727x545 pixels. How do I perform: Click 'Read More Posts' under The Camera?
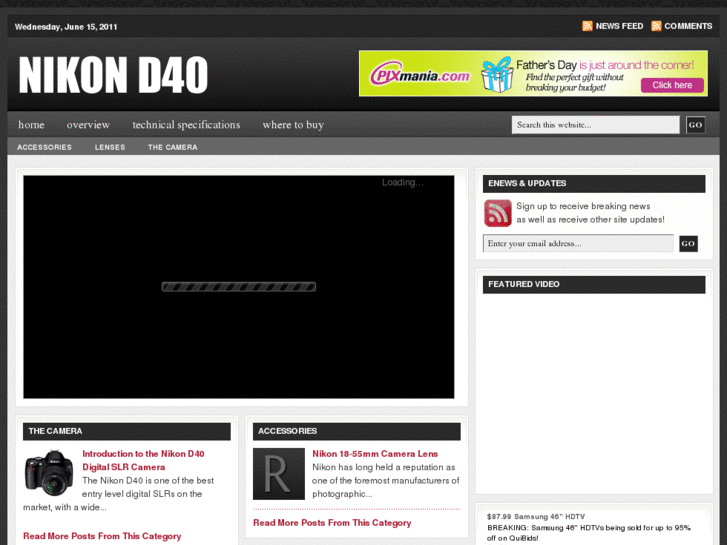click(102, 536)
